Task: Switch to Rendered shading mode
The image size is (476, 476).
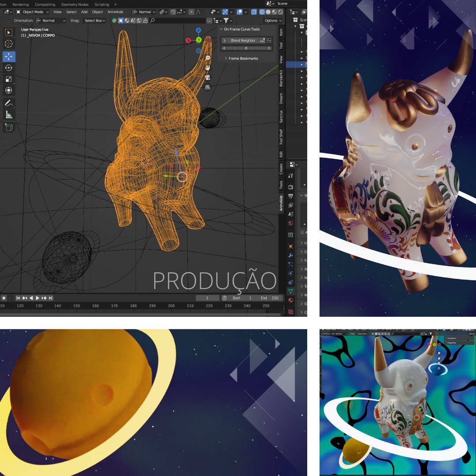Action: [280, 12]
